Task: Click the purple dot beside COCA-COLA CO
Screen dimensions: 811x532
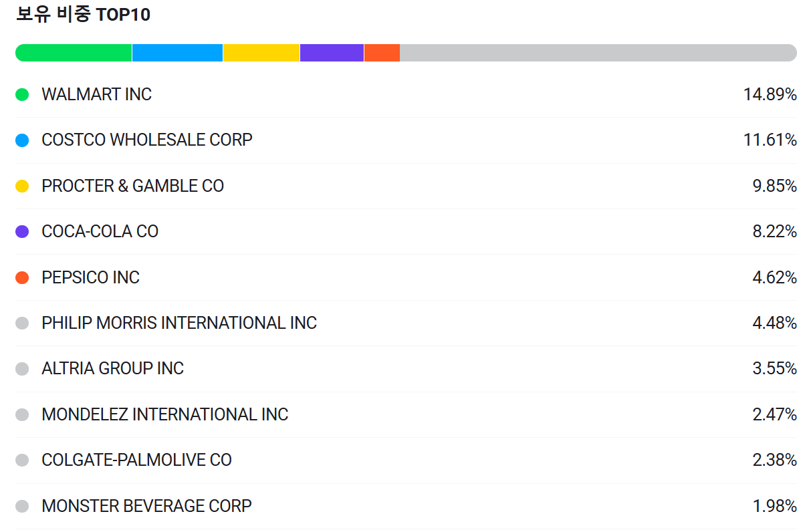Action: 22,232
